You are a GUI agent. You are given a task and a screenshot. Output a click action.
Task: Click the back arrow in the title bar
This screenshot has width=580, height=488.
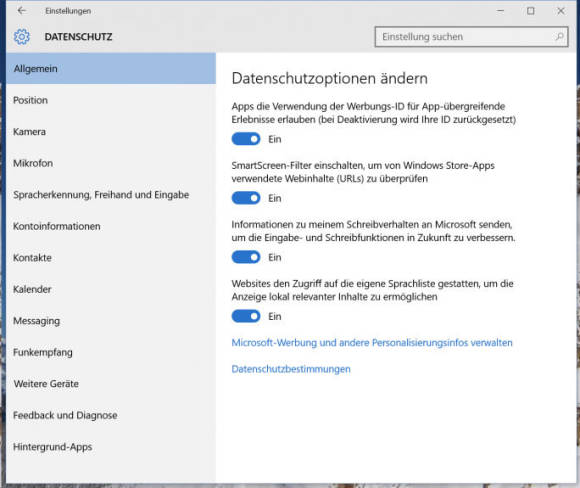click(22, 11)
